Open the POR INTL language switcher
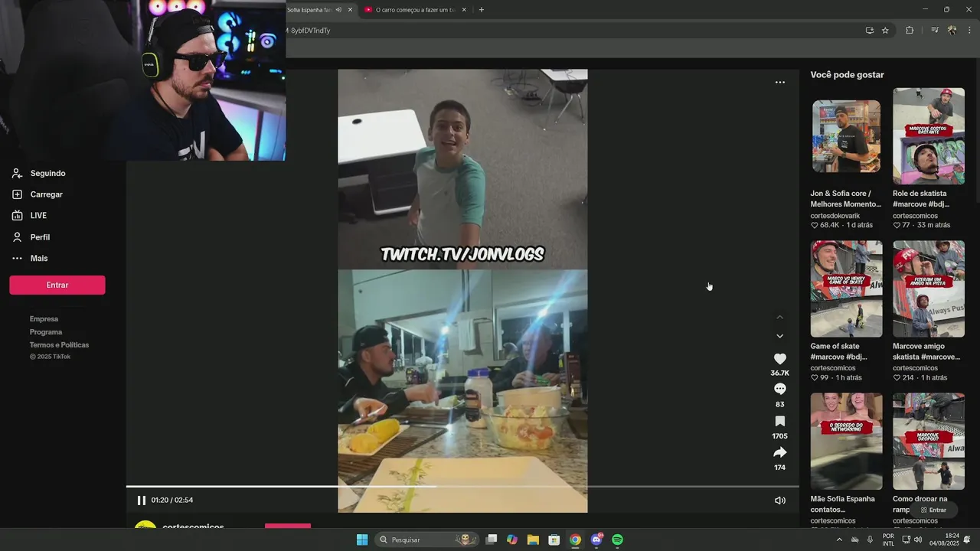The height and width of the screenshot is (551, 980). pyautogui.click(x=888, y=540)
